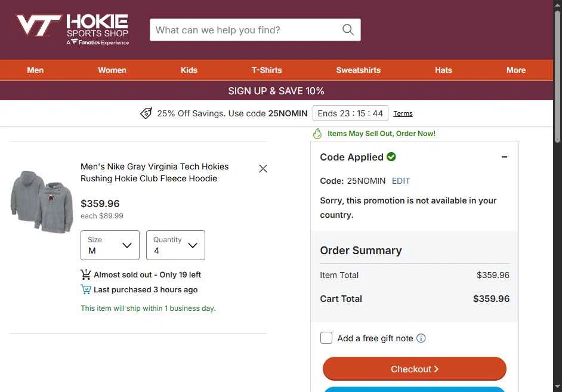The height and width of the screenshot is (392, 562).
Task: Open the More menu item
Action: [516, 70]
